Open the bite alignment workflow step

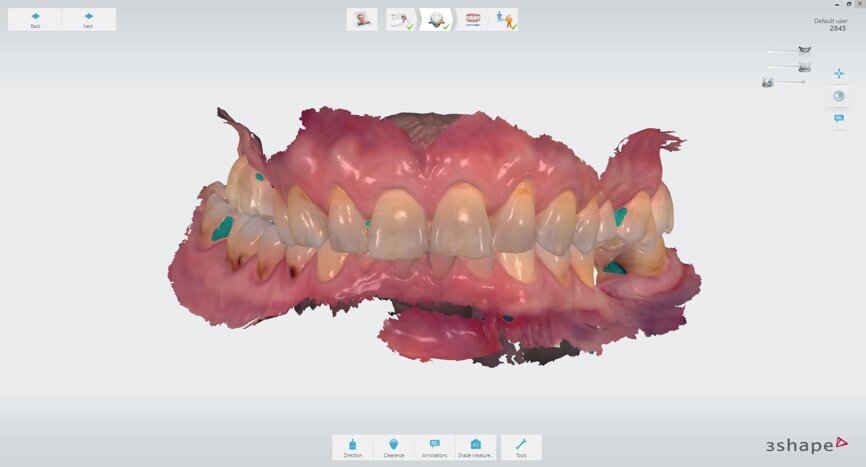click(473, 19)
